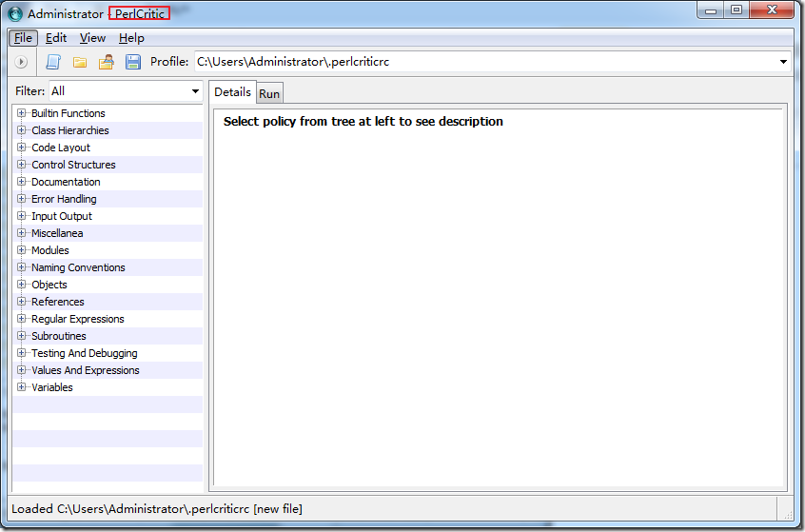The height and width of the screenshot is (532, 805).
Task: Click the plain yellow folder toolbar icon
Action: (x=80, y=63)
